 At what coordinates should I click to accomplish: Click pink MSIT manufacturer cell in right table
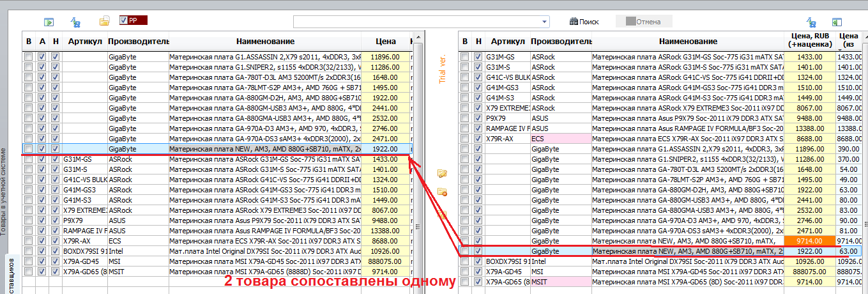pos(561,282)
